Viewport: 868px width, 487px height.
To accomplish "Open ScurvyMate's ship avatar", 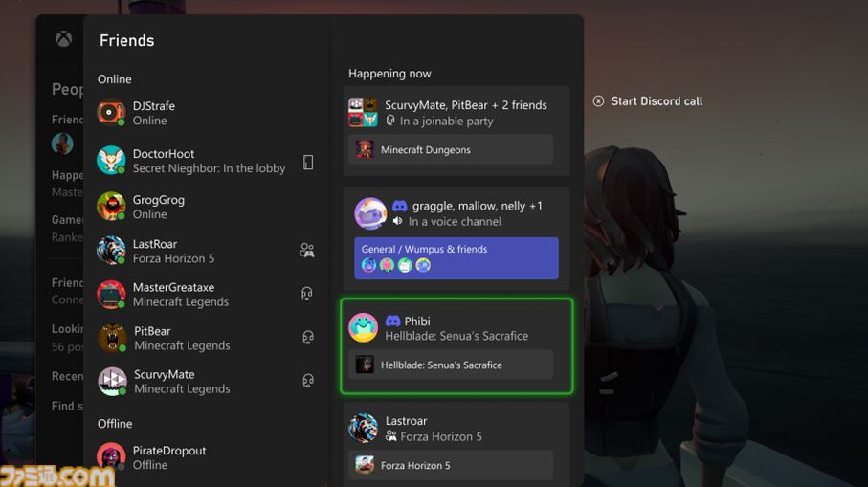I will (112, 381).
